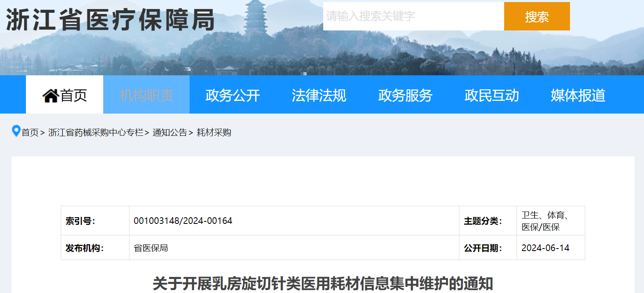Screen dimensions: 644x293
Task: Select the 耗材采购 breadcrumb link
Action: (x=214, y=133)
